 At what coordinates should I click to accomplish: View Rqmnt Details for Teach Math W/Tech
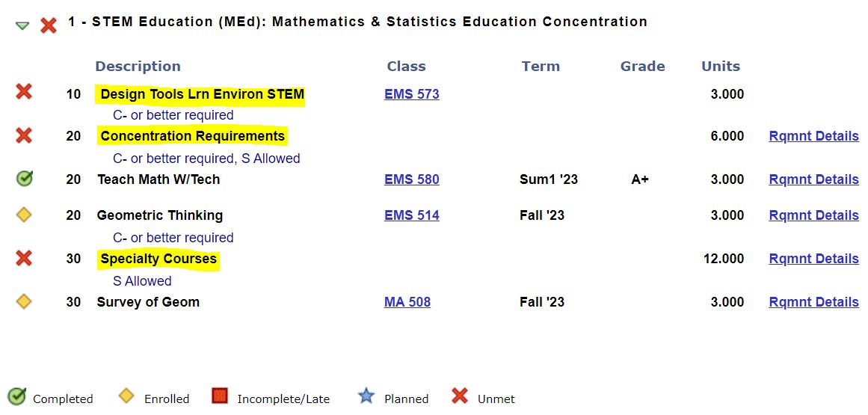pyautogui.click(x=813, y=179)
